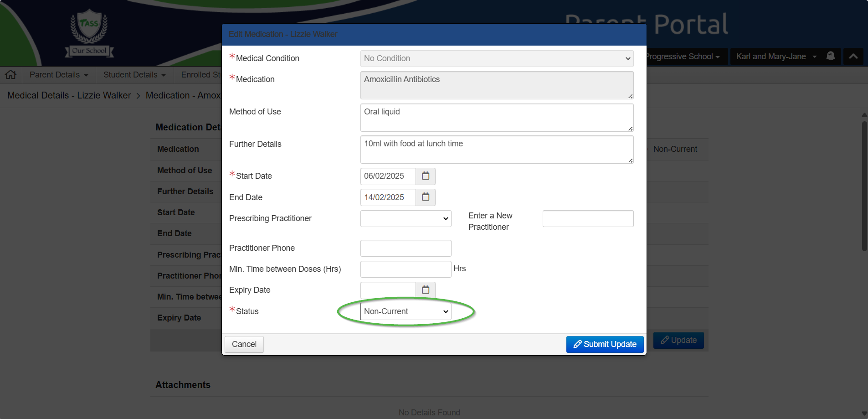Expand the Status dropdown

(406, 311)
